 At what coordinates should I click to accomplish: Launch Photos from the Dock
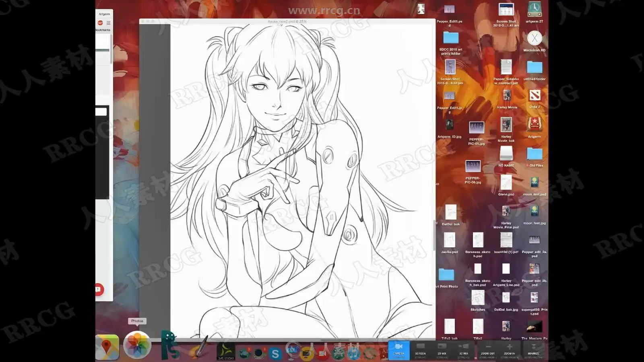pyautogui.click(x=137, y=345)
